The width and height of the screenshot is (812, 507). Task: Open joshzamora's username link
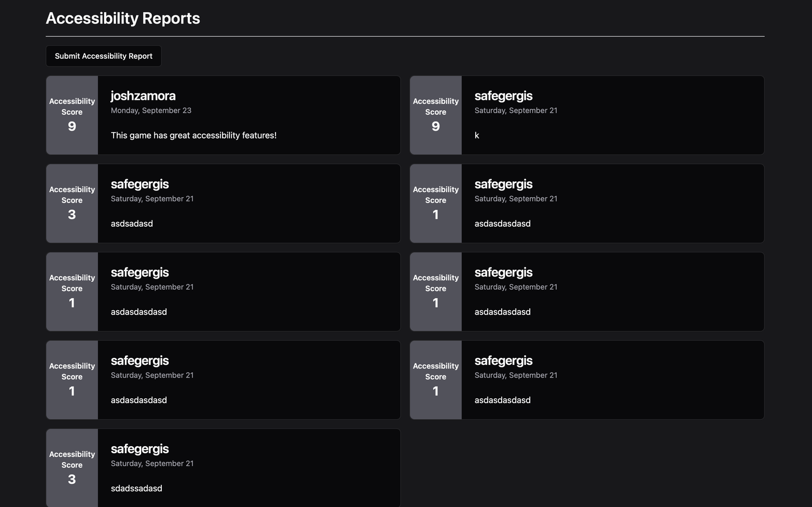click(143, 96)
